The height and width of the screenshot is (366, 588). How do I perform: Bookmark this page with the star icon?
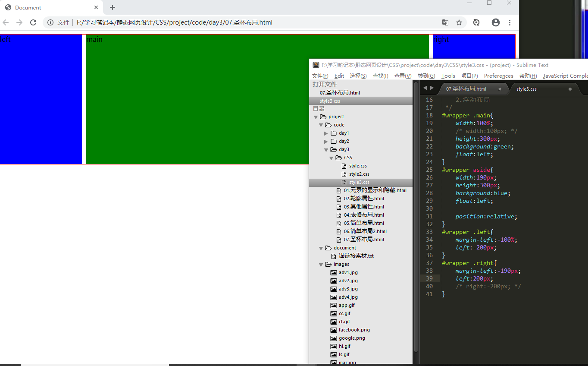(459, 22)
